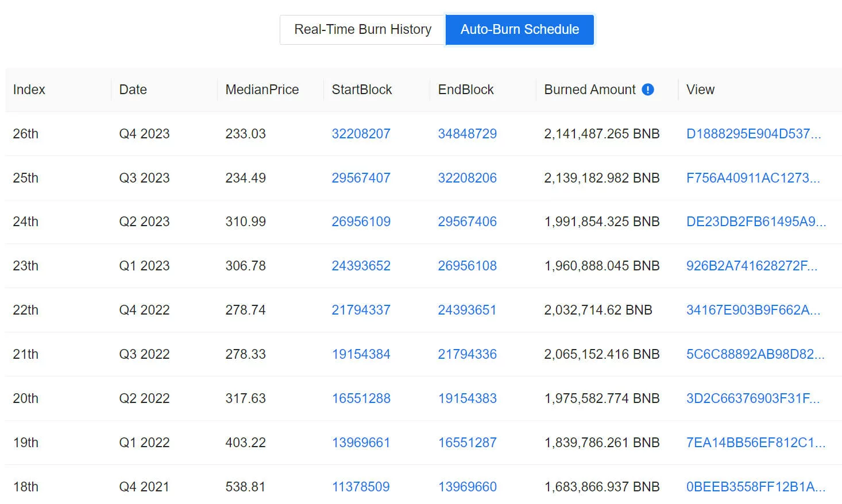Open end block 19154383

(x=467, y=398)
